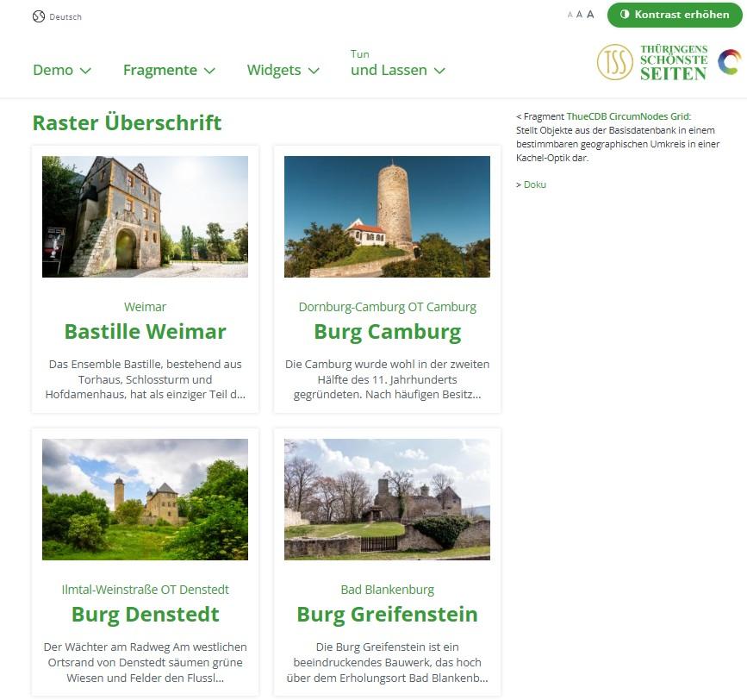Open the Burg Camburg title link
The width and height of the screenshot is (747, 700).
coord(388,332)
